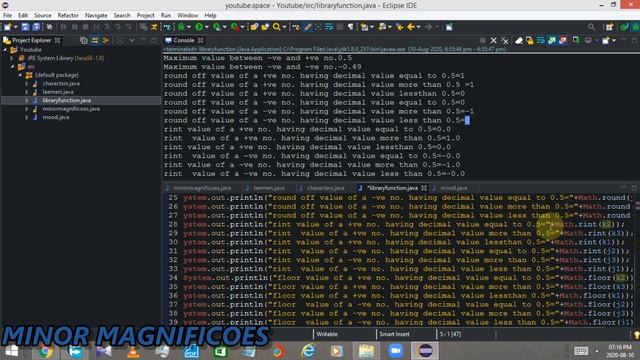
Task: Open the Zoom app in taskbar
Action: (395, 351)
